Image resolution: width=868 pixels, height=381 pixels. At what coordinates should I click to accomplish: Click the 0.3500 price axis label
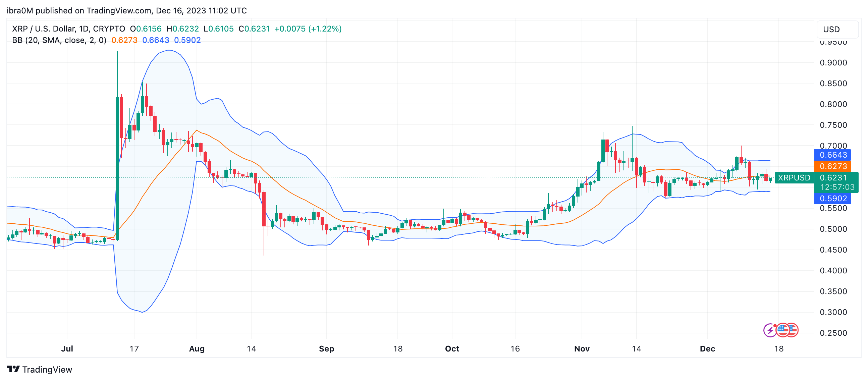click(x=833, y=292)
